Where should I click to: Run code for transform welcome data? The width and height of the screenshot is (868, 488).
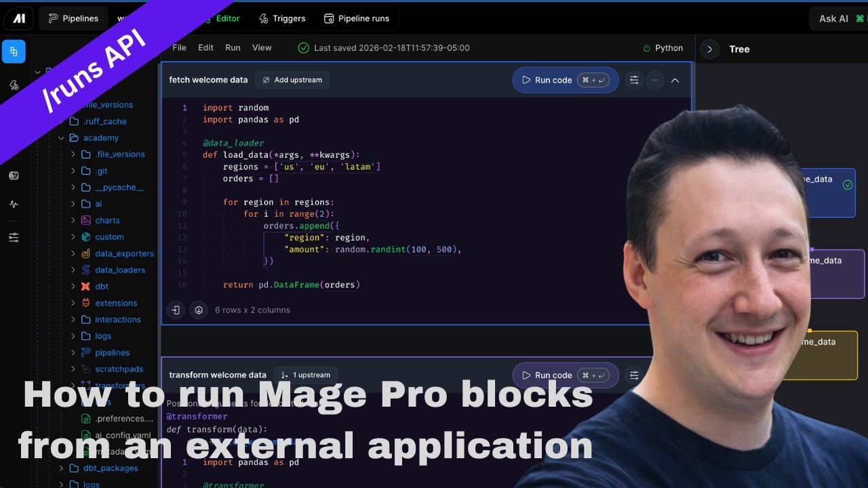[566, 375]
